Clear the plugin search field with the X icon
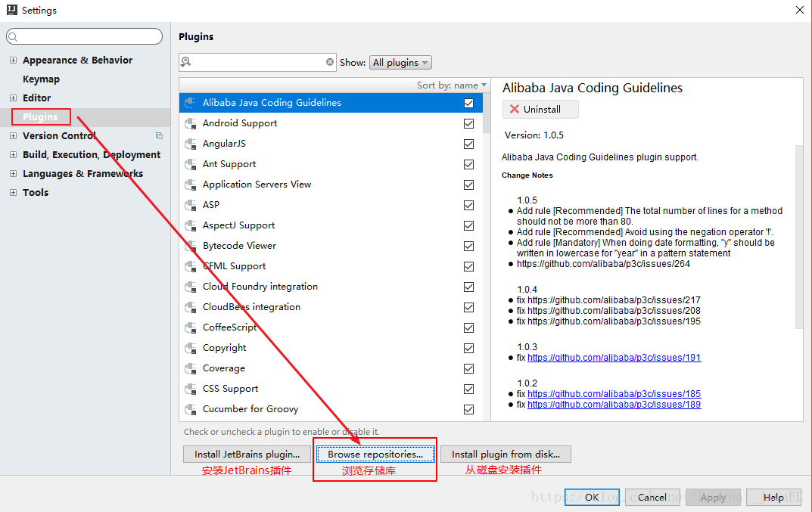The image size is (812, 512). point(330,62)
